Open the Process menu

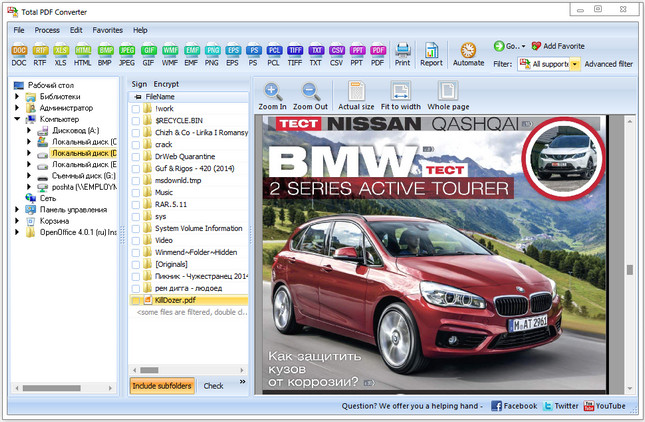(x=47, y=30)
